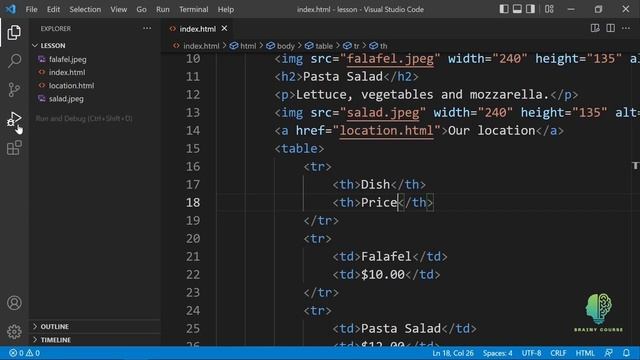Click the text Falafel on line 21

click(x=386, y=256)
